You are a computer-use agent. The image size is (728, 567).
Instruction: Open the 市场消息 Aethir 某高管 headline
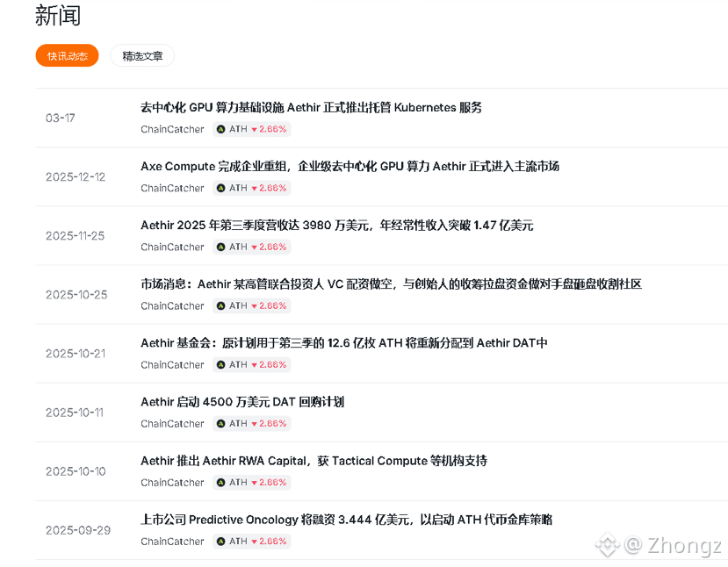[391, 284]
